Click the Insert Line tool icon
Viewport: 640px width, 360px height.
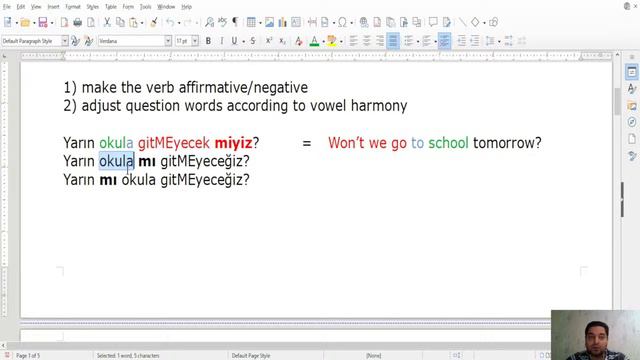click(462, 22)
